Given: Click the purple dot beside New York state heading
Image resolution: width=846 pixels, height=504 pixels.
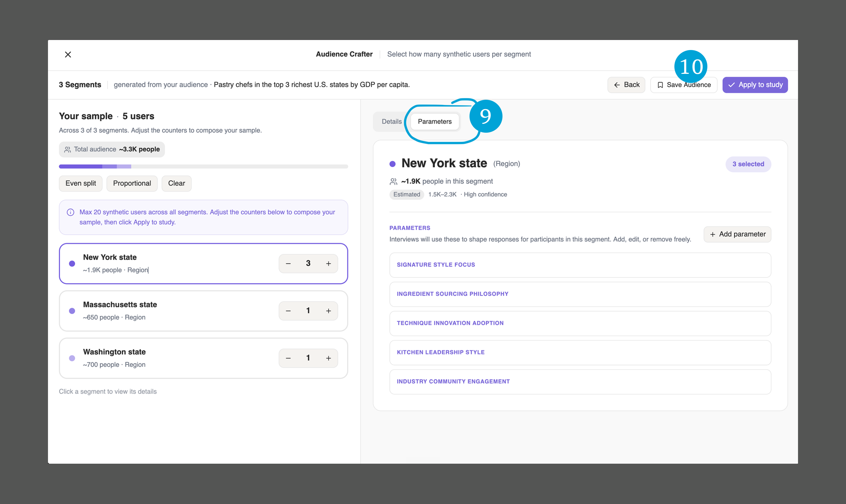Looking at the screenshot, I should pyautogui.click(x=392, y=164).
